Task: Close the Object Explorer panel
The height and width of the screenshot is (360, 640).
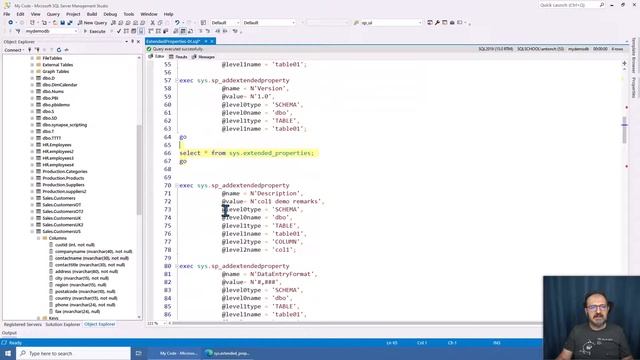Action: (x=138, y=42)
